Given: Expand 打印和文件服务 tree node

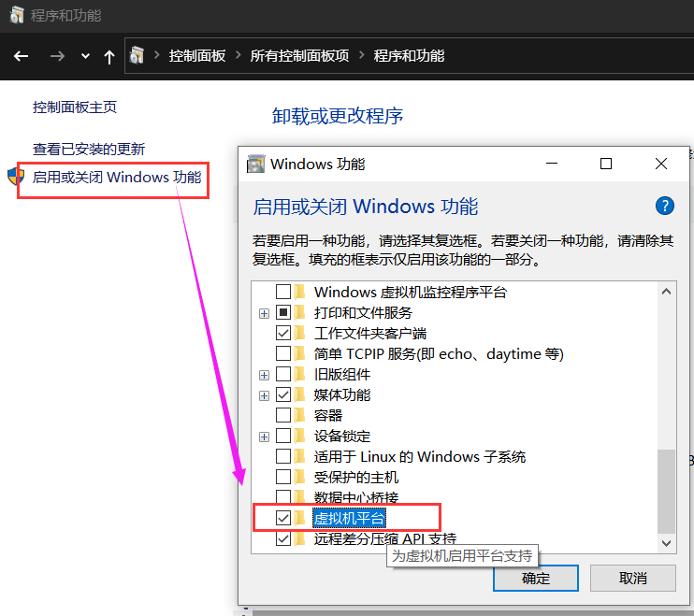Looking at the screenshot, I should point(265,313).
